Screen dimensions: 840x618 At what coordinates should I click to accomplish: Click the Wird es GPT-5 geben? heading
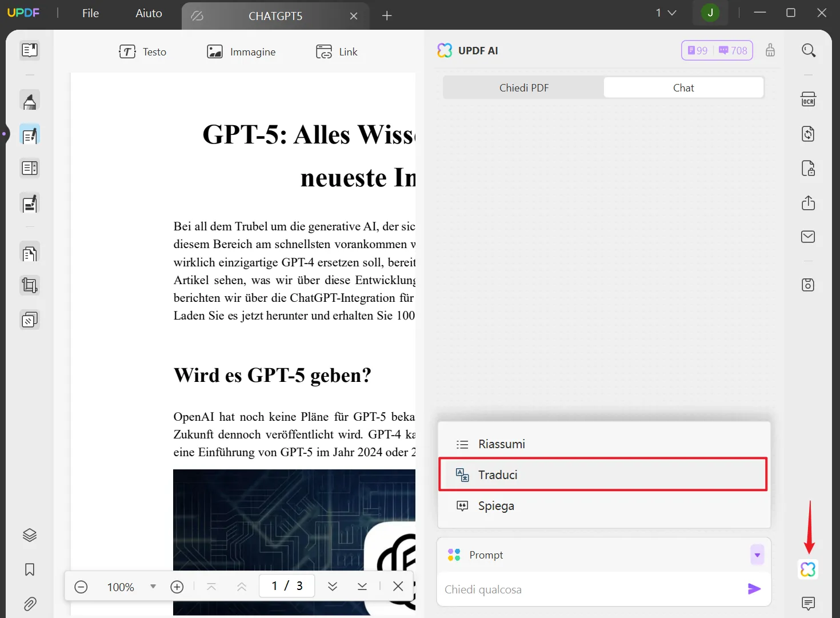[x=273, y=376]
